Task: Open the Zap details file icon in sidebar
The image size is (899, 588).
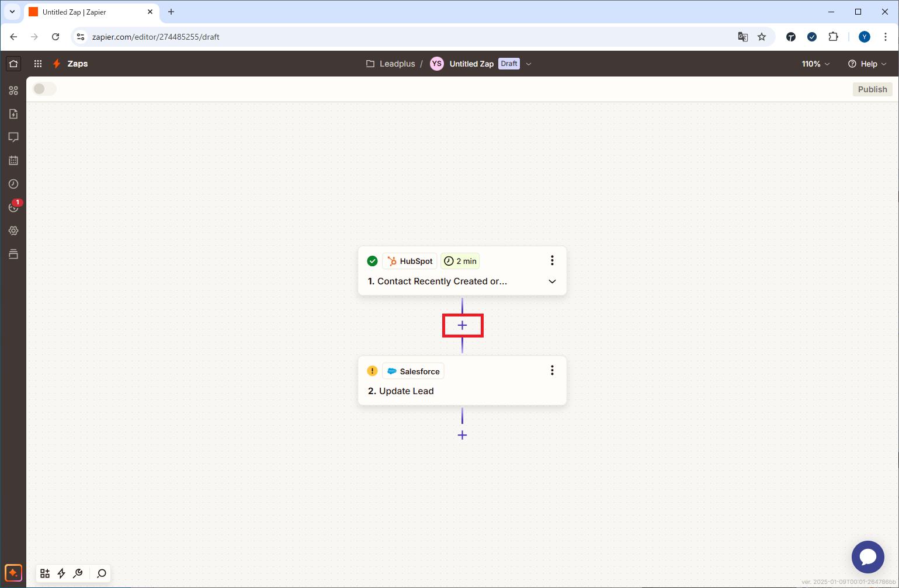Action: [13, 114]
